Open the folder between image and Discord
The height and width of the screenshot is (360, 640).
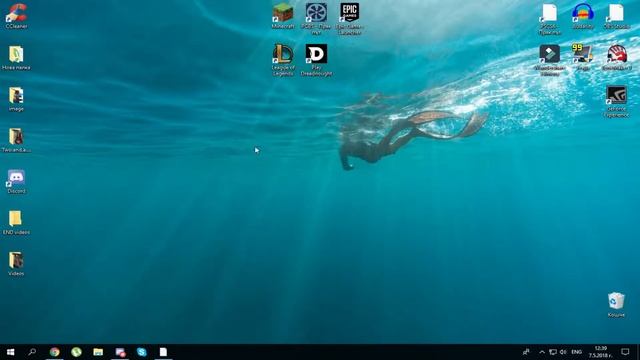16,140
